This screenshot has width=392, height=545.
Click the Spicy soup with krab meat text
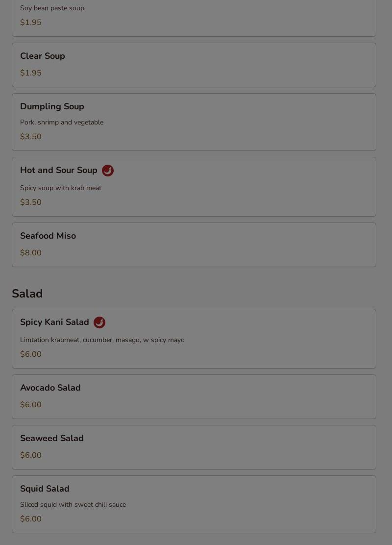61,188
